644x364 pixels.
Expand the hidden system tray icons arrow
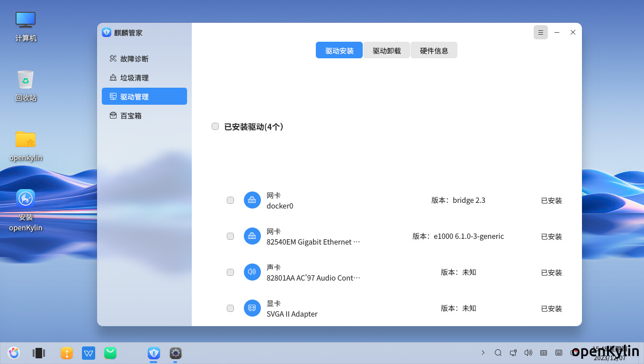[x=483, y=353]
